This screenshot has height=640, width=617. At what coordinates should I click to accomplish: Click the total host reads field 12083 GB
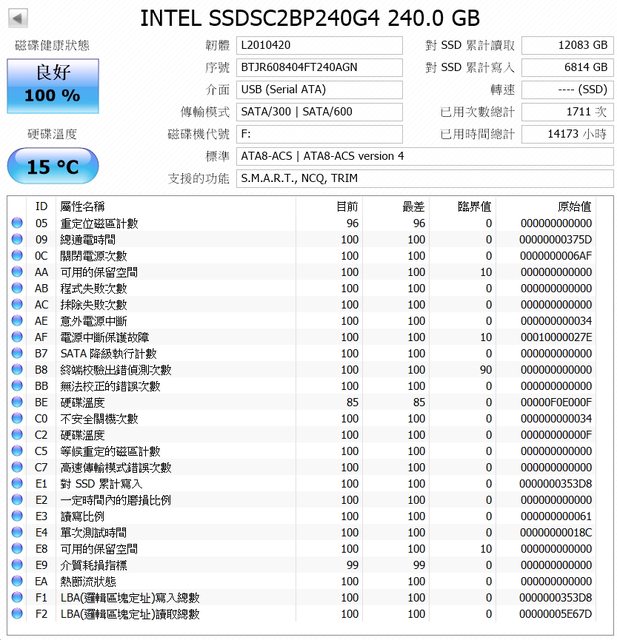click(567, 46)
